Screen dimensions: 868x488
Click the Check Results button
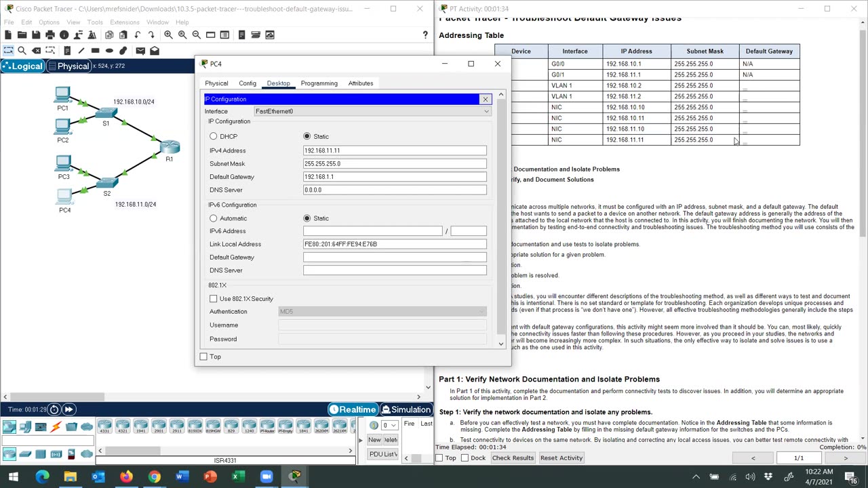pos(513,458)
